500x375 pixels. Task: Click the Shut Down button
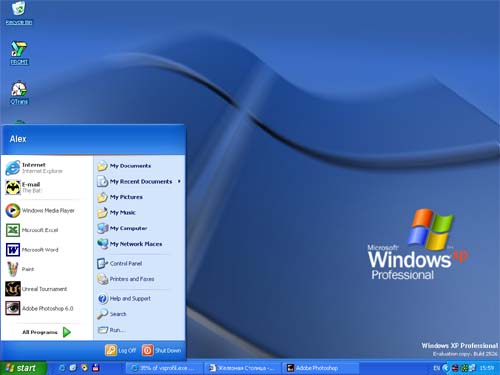tap(162, 350)
